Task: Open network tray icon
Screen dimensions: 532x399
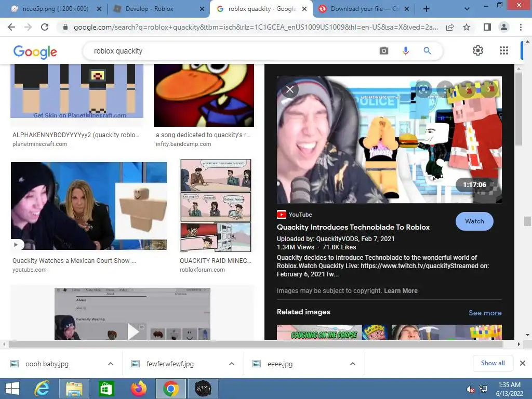Action: point(483,389)
